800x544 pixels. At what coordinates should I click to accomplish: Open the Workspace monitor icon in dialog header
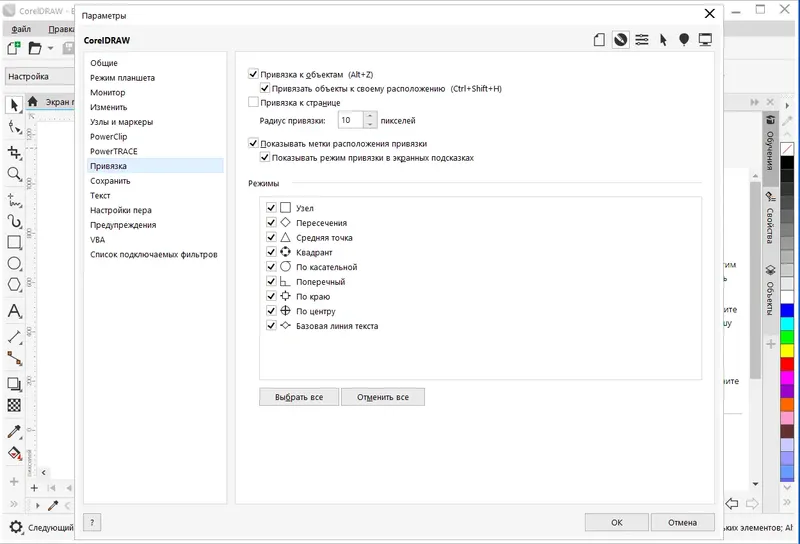[705, 40]
